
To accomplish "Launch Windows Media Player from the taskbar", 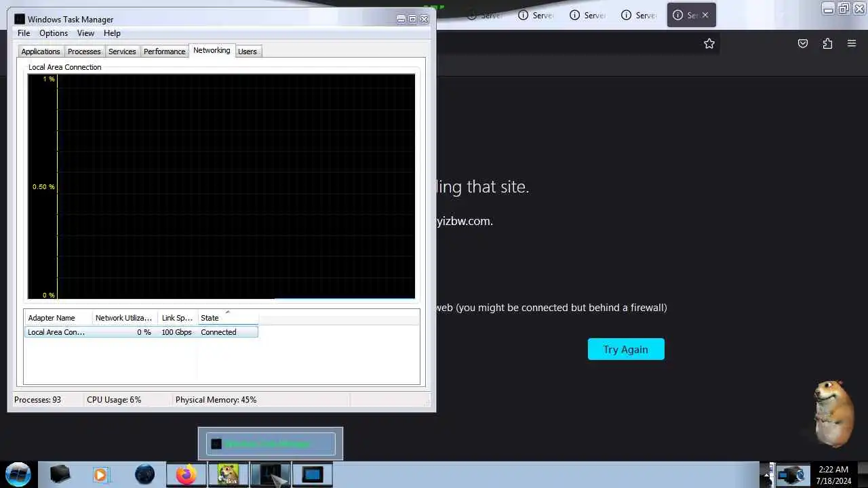I will (x=100, y=474).
